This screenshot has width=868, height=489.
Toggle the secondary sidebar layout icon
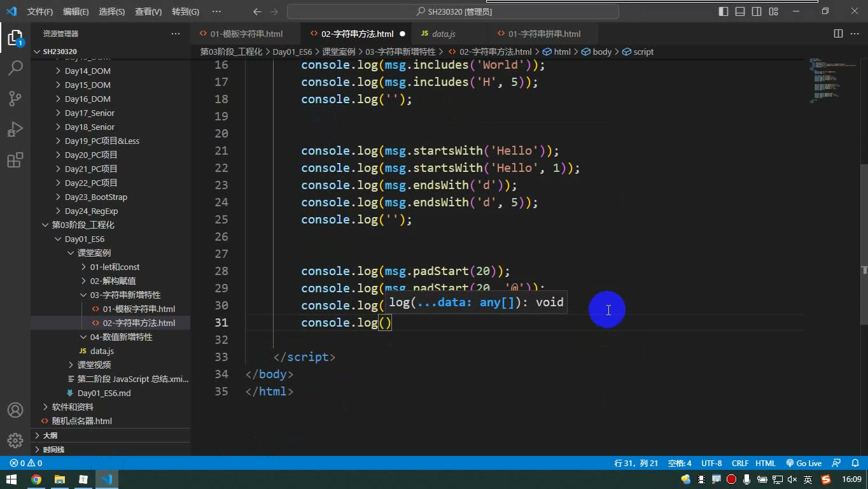pos(757,11)
